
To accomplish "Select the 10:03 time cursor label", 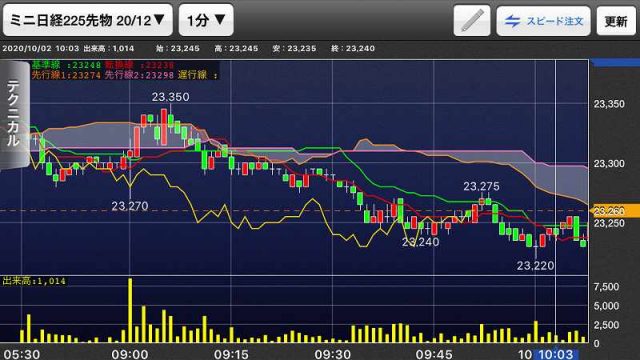I will click(x=556, y=354).
